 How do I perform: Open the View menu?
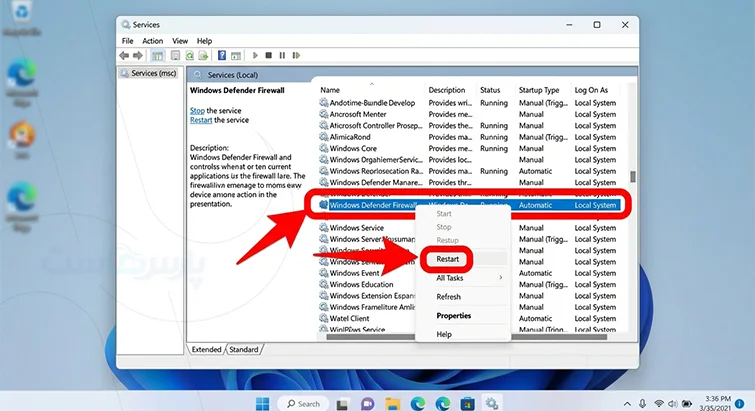[x=180, y=41]
